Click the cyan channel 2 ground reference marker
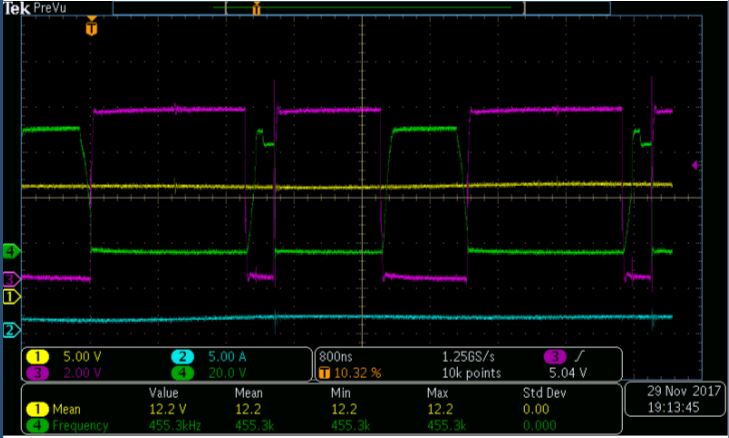Screen dimensions: 729x438 [x=12, y=330]
